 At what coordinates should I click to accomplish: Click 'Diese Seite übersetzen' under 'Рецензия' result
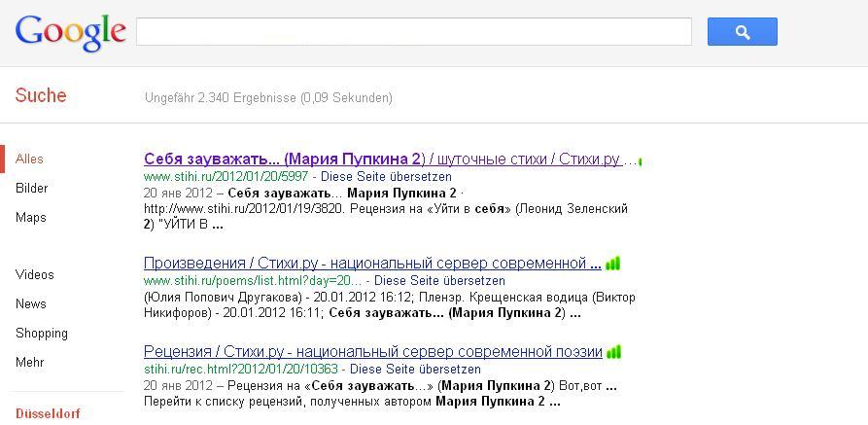[x=415, y=370]
